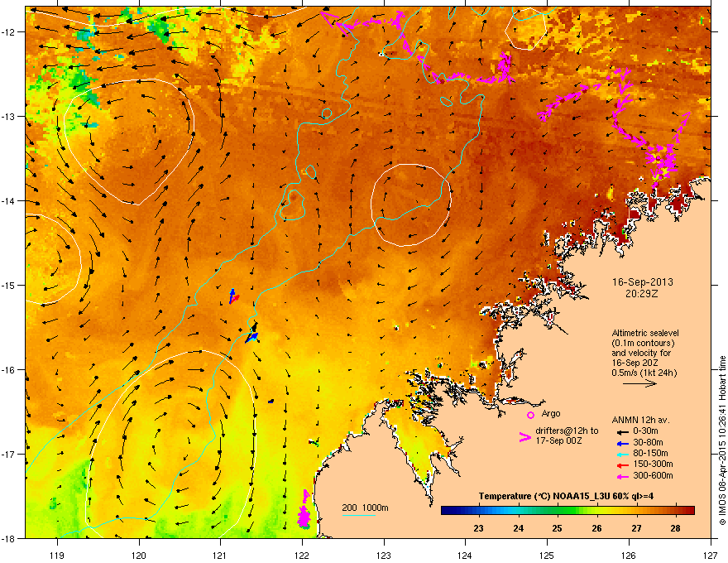This screenshot has height=563, width=728.
Task: Click latitude axis label -18
Action: 9,538
